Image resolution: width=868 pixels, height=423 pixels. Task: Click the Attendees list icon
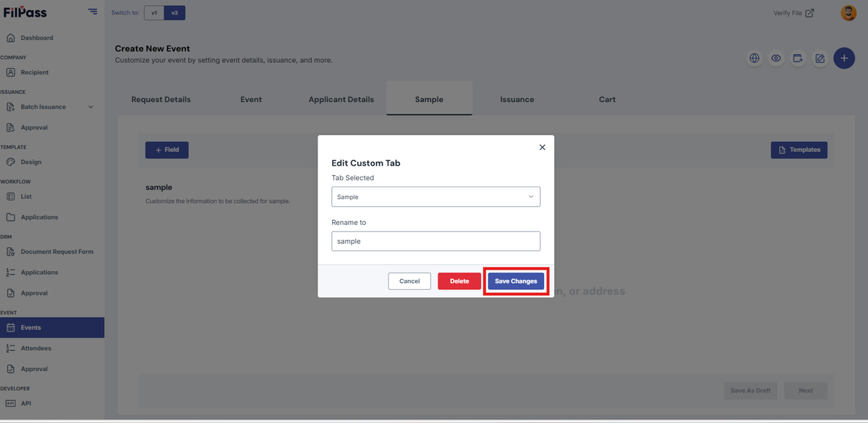point(10,348)
